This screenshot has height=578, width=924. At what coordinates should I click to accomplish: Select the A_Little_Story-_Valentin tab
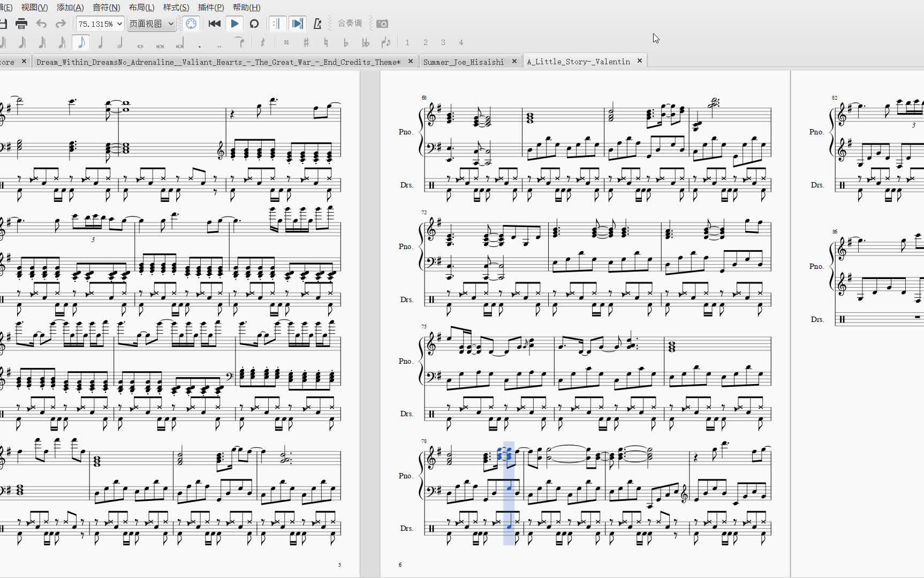tap(579, 62)
